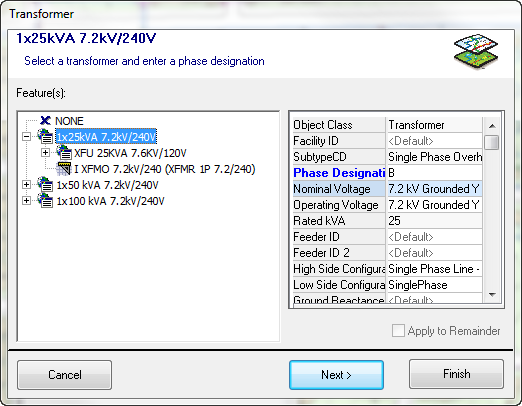Click the Finish button
The image size is (522, 406).
456,374
